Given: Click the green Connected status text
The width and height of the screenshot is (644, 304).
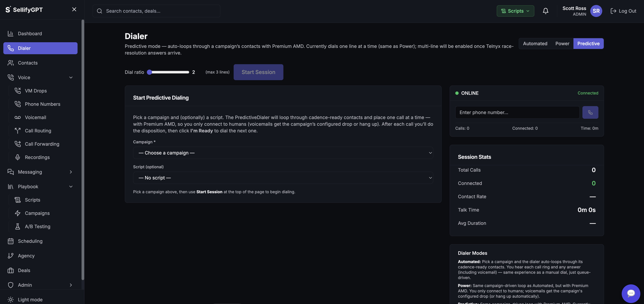Looking at the screenshot, I should 588,93.
